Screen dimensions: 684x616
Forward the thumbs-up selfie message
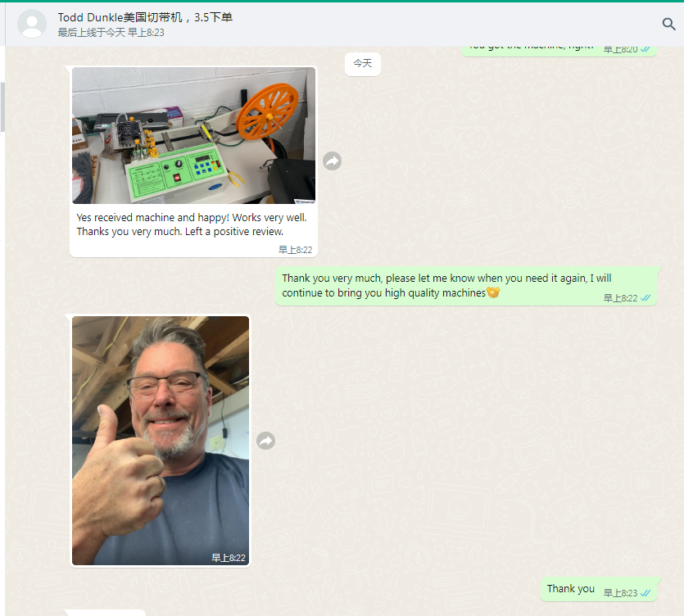[265, 441]
